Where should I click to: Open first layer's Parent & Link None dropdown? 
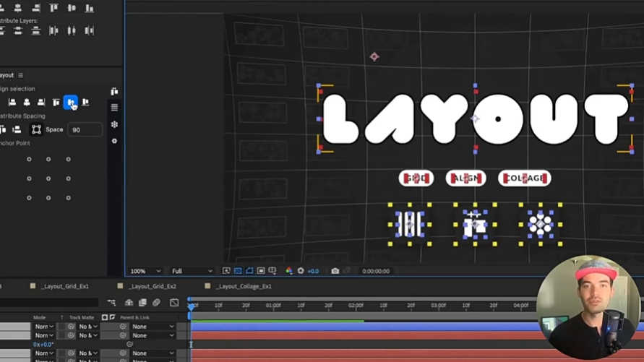[153, 327]
